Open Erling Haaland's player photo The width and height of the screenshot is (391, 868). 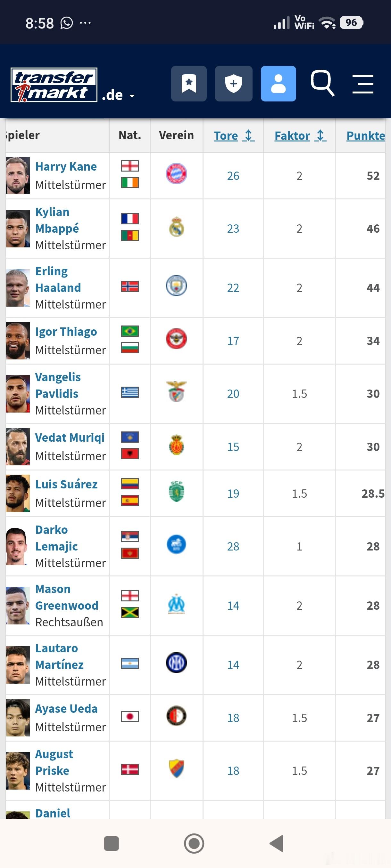pos(18,288)
